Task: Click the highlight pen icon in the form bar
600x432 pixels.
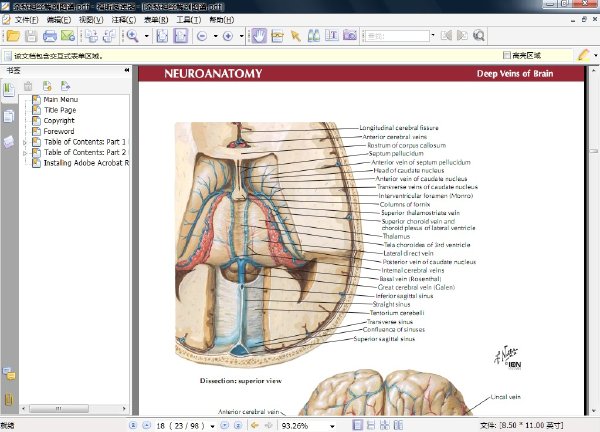Action: pos(584,55)
